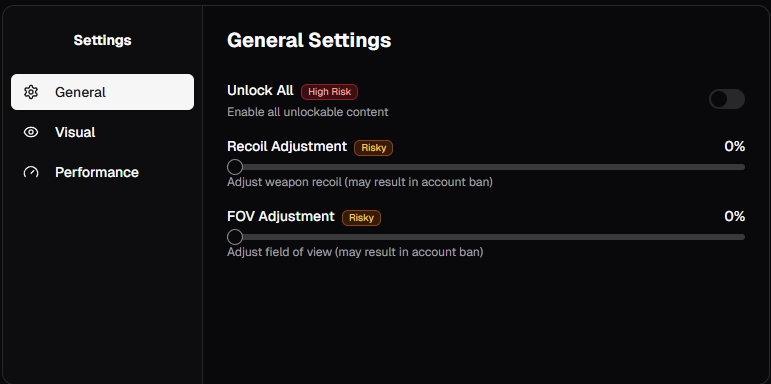The height and width of the screenshot is (384, 771).
Task: Click the gear icon beside General
Action: click(x=31, y=92)
